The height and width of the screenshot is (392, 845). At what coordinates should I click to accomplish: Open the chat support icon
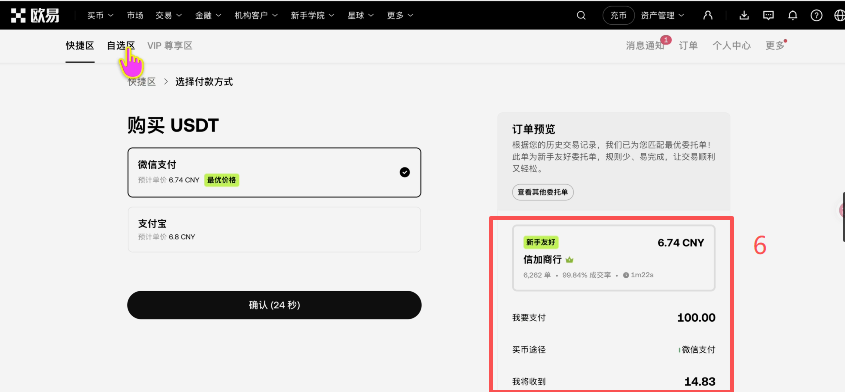pos(768,16)
